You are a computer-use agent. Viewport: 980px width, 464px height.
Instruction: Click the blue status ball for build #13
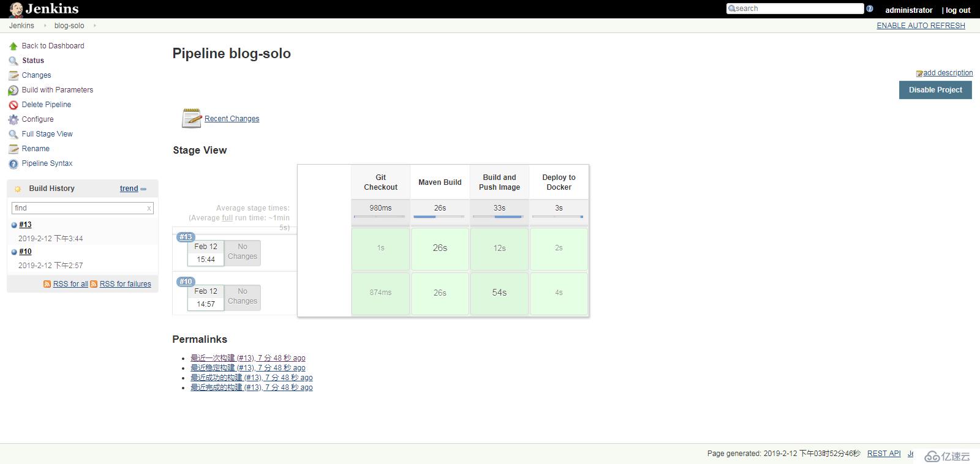pyautogui.click(x=14, y=225)
